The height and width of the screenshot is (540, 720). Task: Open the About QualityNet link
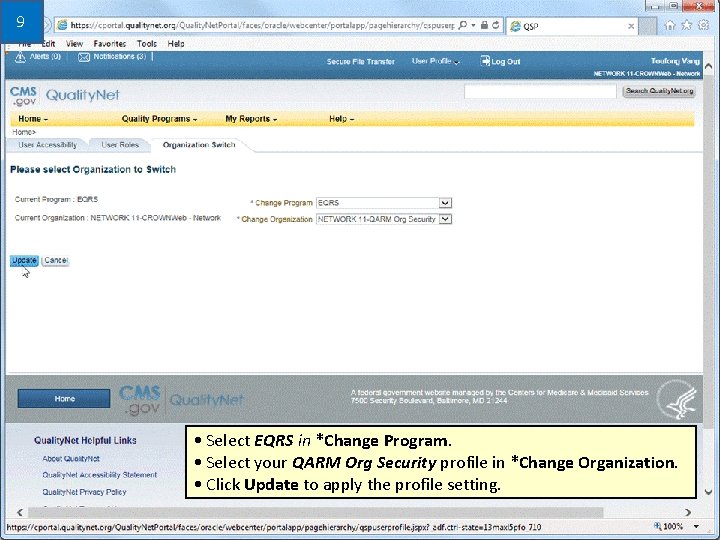click(x=71, y=459)
